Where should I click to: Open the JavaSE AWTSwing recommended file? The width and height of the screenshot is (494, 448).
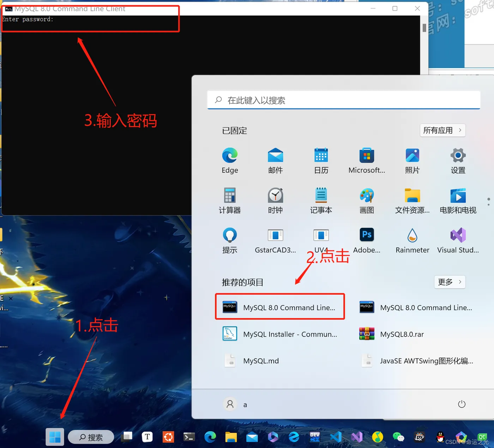417,361
